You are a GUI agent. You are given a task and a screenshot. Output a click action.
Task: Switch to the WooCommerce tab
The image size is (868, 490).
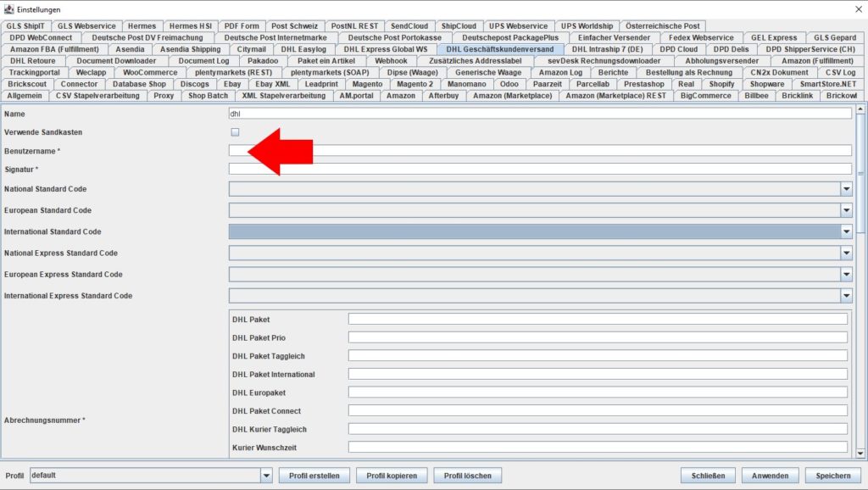pos(150,73)
